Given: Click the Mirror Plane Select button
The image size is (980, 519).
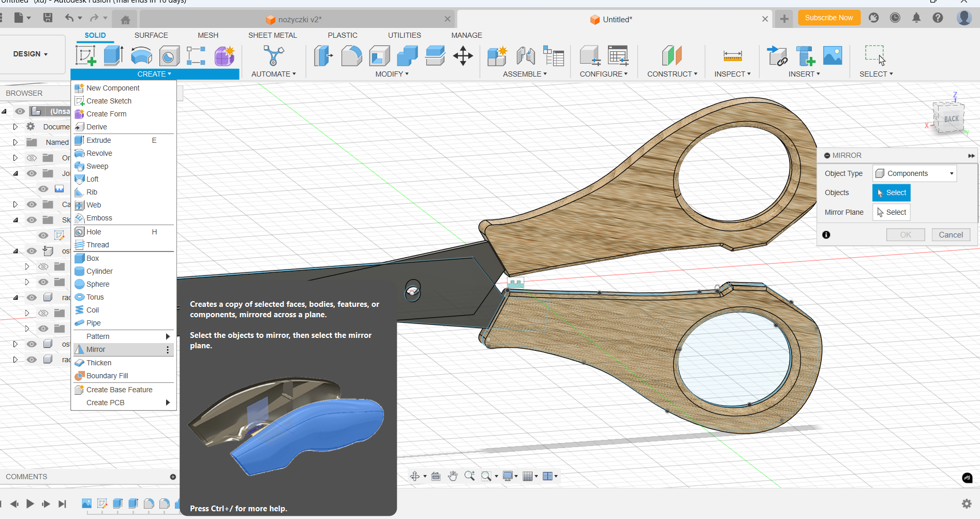Looking at the screenshot, I should click(x=891, y=212).
